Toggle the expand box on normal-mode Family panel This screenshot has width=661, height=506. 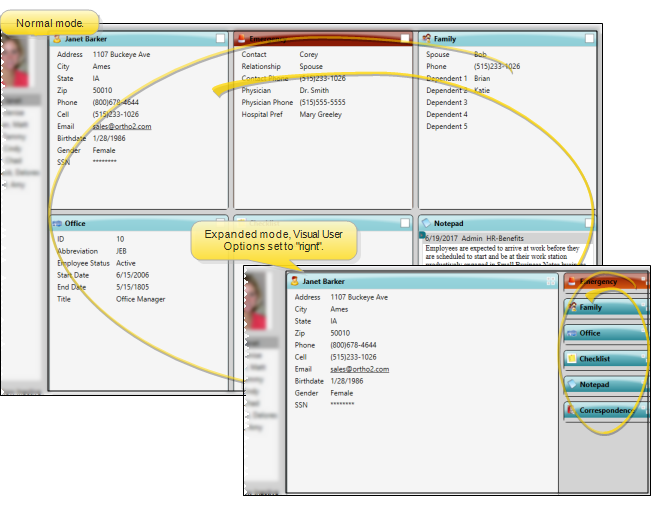tap(590, 39)
